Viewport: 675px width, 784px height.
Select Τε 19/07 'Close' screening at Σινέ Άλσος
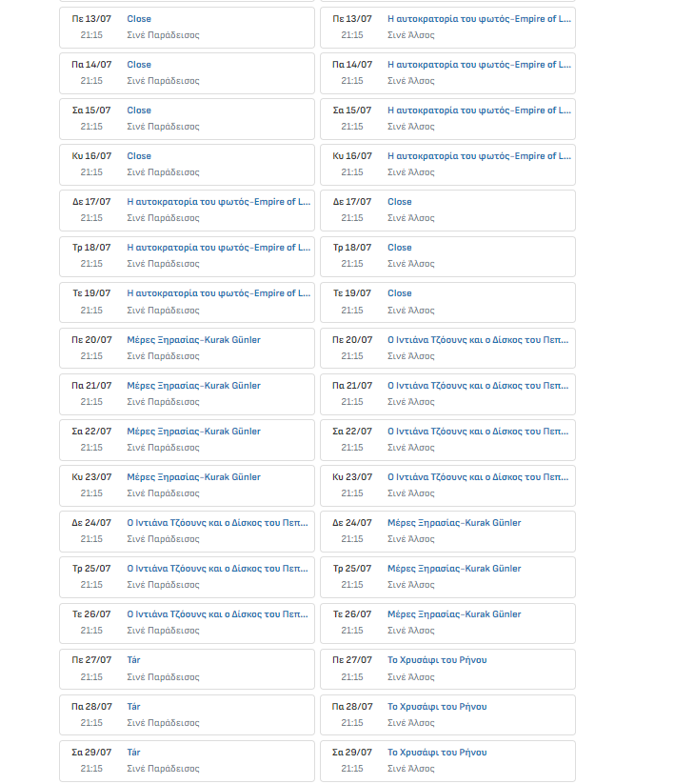click(x=400, y=293)
